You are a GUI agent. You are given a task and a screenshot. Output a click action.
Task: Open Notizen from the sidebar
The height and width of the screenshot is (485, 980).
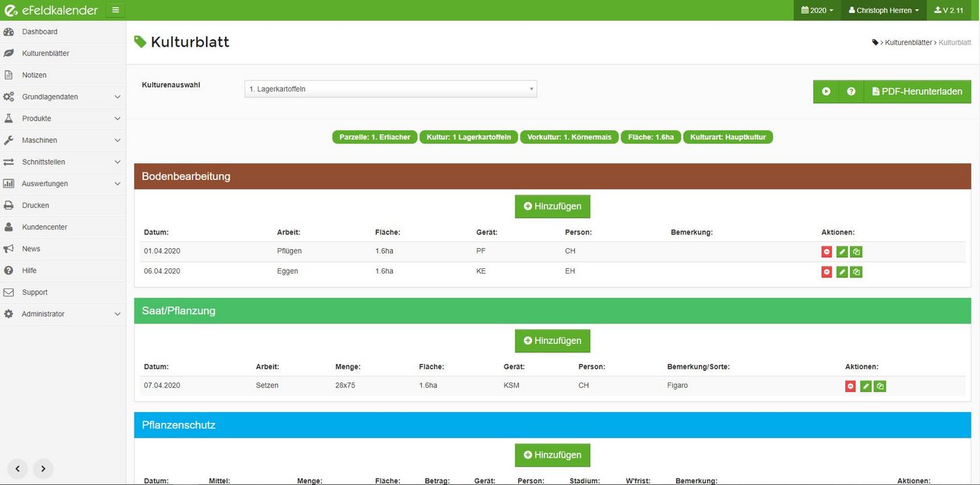point(34,75)
